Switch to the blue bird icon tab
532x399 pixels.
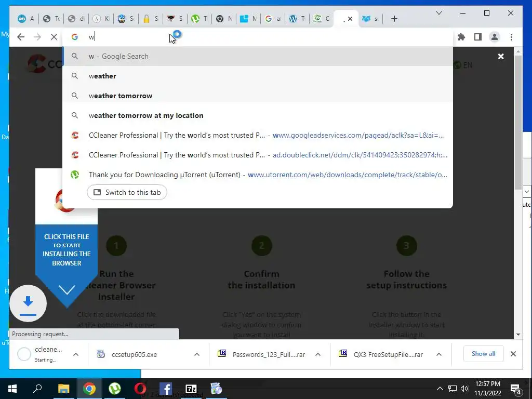click(x=371, y=19)
